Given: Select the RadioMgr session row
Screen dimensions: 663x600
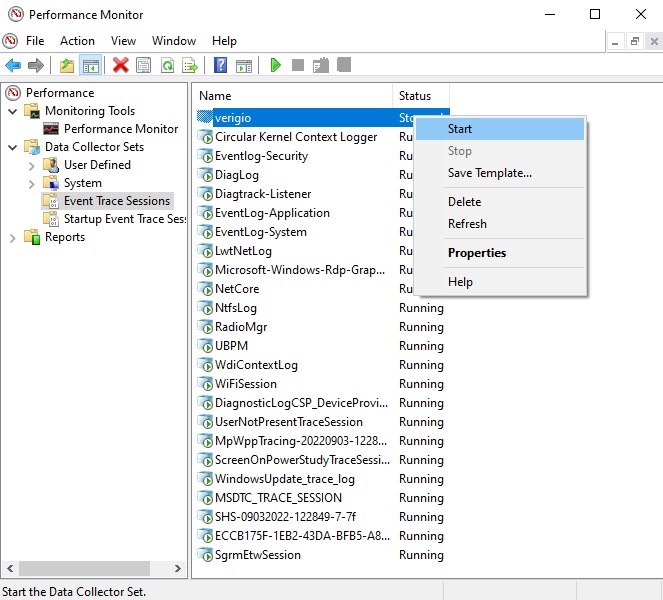Looking at the screenshot, I should point(323,327).
